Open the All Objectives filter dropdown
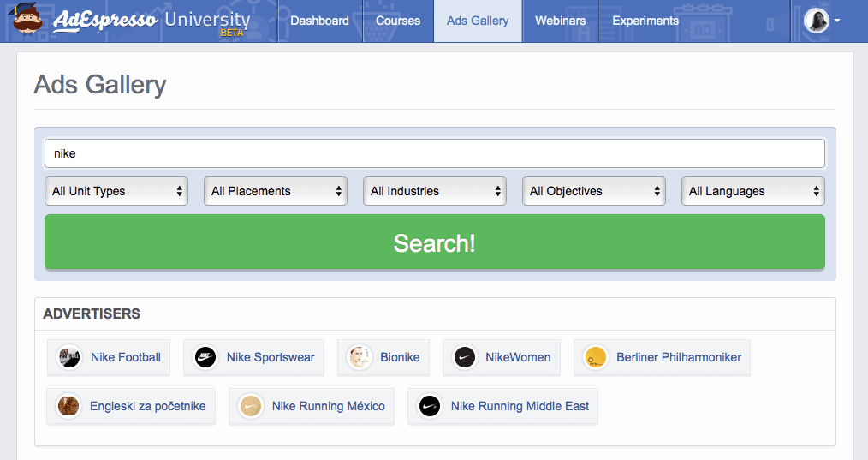The height and width of the screenshot is (460, 868). [594, 191]
